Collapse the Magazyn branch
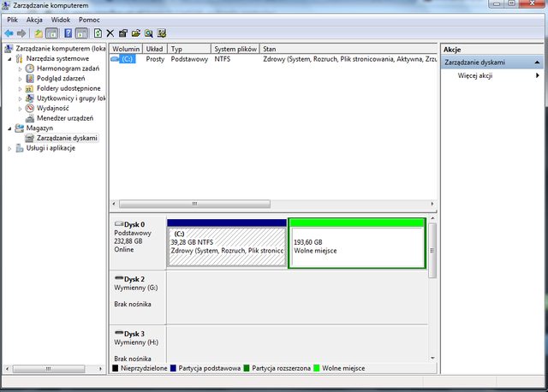Viewport: 548px width, 392px height. click(9, 128)
